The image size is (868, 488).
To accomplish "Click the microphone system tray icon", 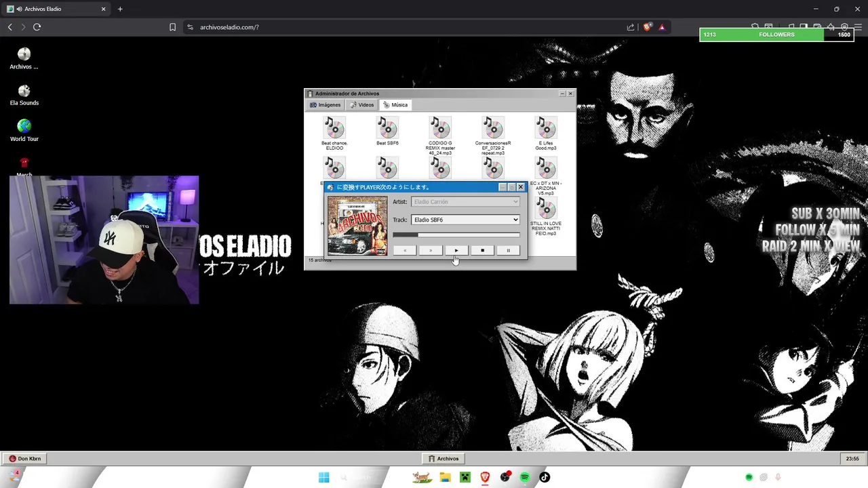I will coord(778,477).
